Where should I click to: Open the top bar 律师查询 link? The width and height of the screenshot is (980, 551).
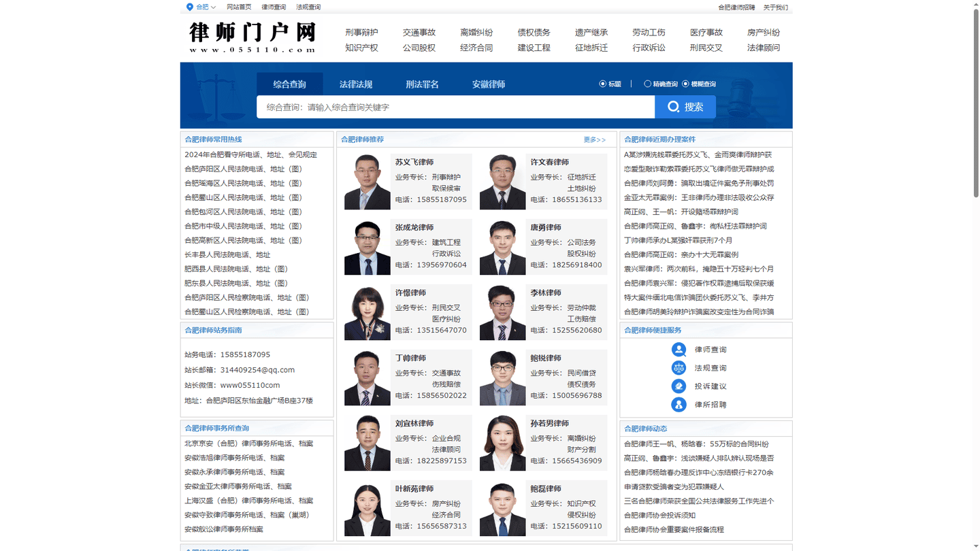point(274,7)
